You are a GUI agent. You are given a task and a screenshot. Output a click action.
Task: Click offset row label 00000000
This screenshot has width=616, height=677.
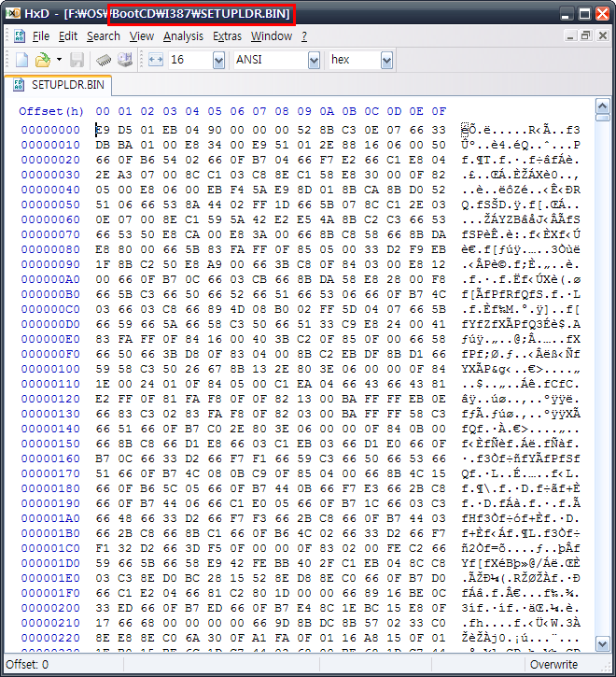tap(50, 130)
